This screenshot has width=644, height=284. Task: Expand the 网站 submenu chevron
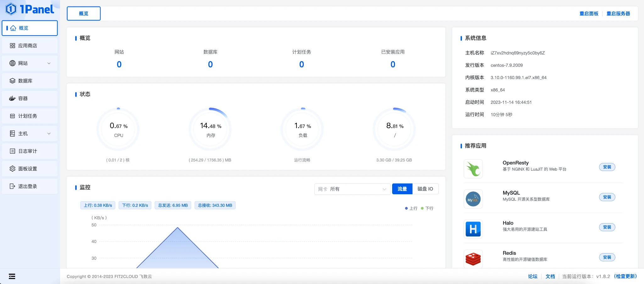[x=49, y=63]
